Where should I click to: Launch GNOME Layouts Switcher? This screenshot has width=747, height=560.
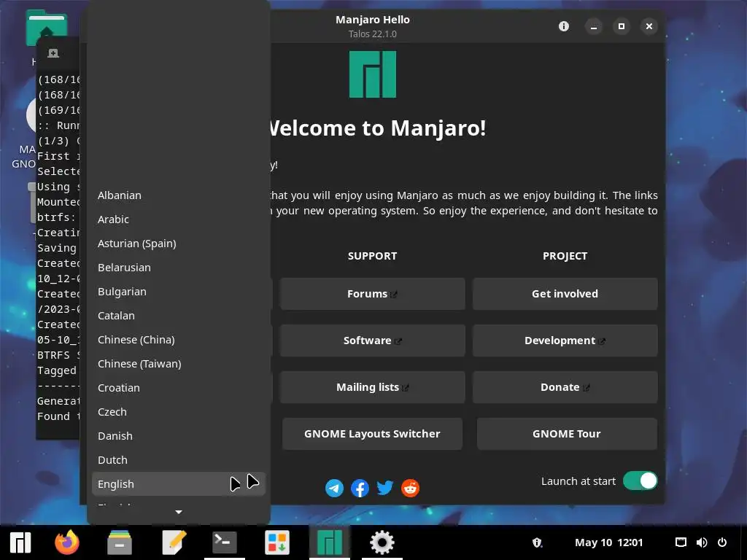pyautogui.click(x=373, y=434)
